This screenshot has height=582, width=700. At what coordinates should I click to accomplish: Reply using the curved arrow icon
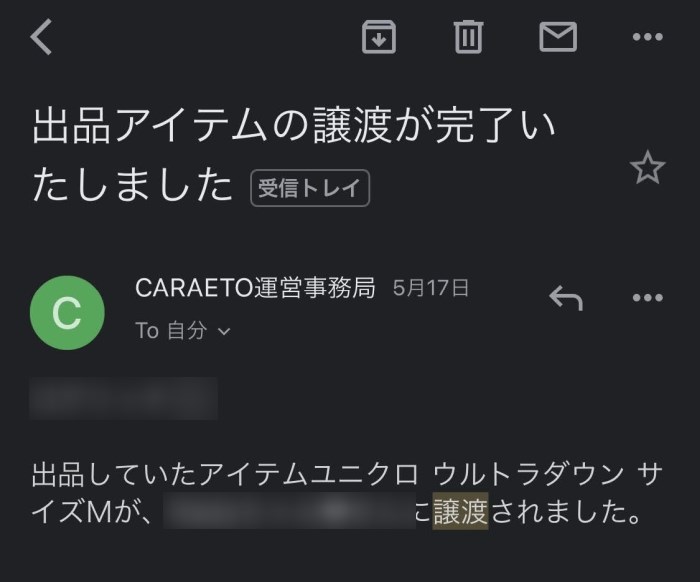566,298
